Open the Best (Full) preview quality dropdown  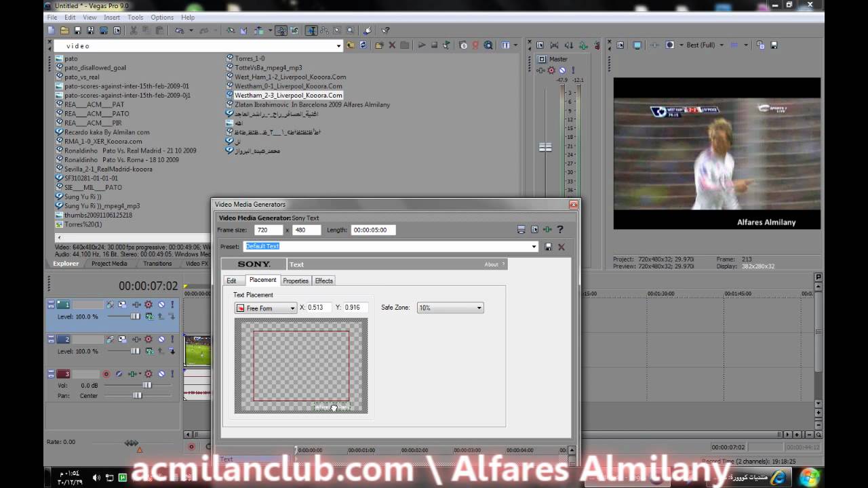click(722, 45)
